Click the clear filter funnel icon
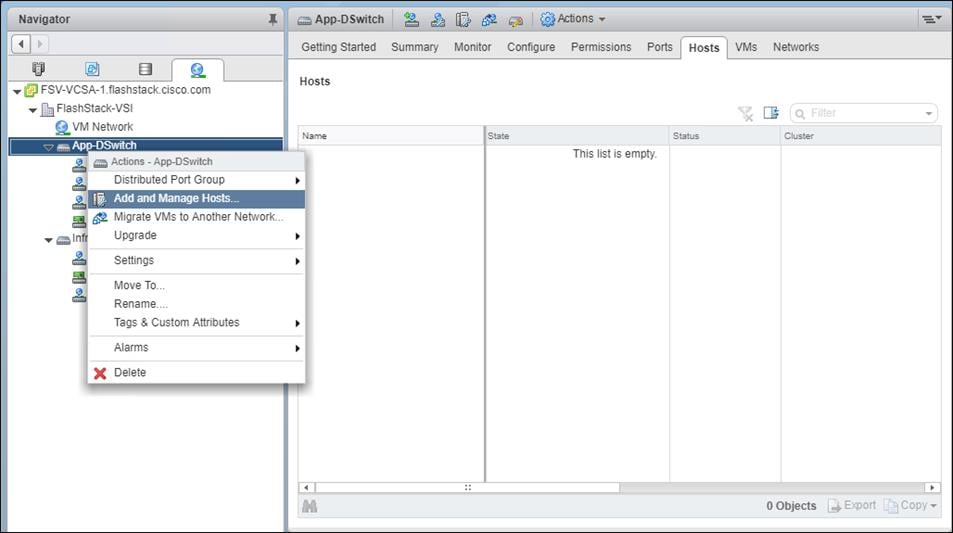This screenshot has width=953, height=533. [x=746, y=113]
